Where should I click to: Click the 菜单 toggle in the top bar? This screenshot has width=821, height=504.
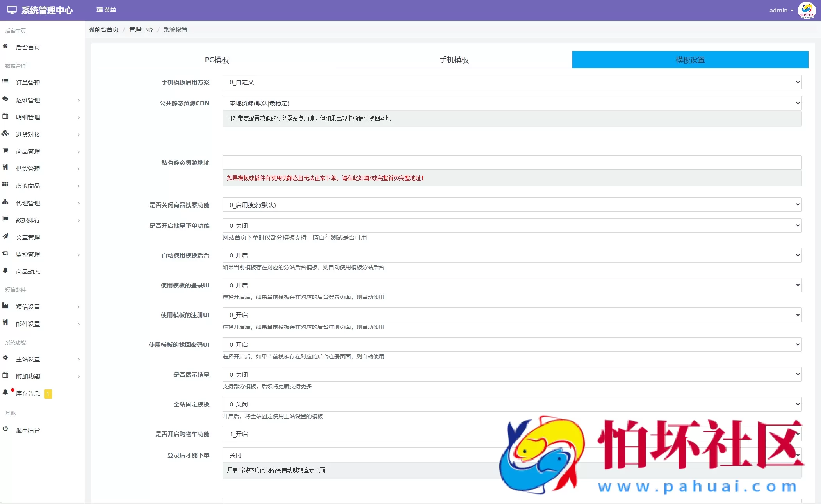(107, 10)
